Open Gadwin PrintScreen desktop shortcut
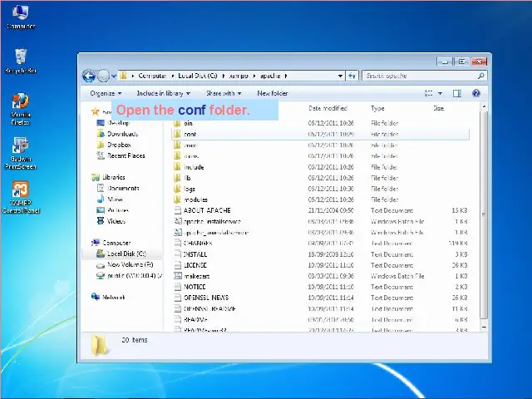 [x=20, y=153]
